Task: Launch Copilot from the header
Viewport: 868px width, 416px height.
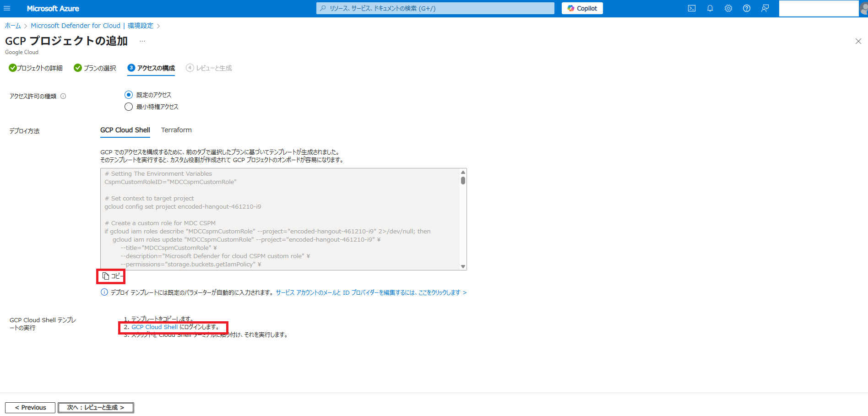Action: (582, 8)
